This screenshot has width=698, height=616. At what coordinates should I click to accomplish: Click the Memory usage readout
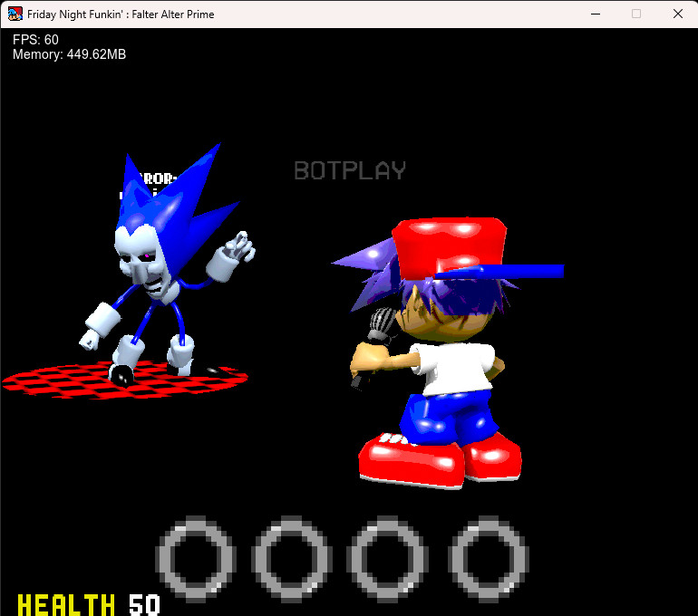70,54
